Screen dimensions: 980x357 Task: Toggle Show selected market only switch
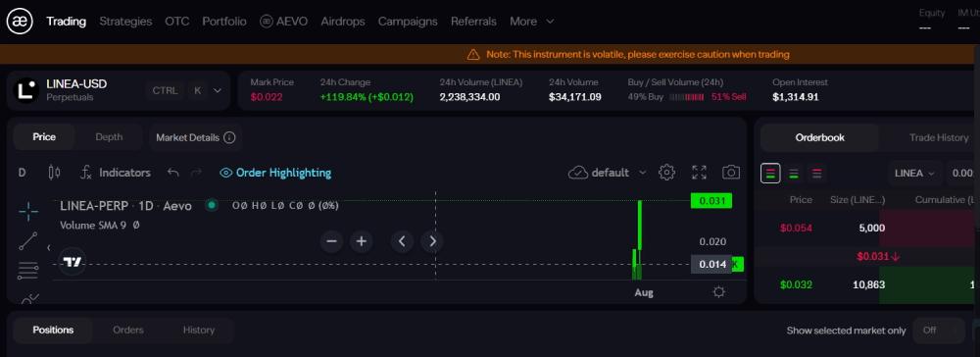(x=939, y=331)
